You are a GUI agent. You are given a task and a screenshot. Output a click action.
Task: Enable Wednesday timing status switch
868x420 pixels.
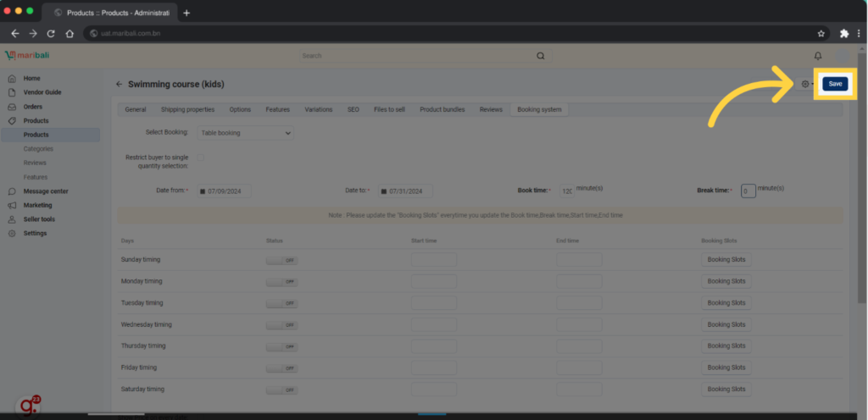[x=281, y=324]
